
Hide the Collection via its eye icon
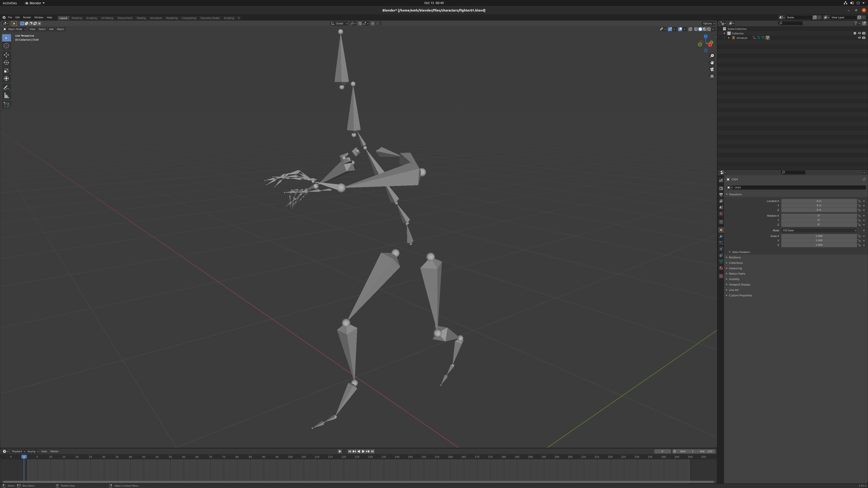[859, 33]
